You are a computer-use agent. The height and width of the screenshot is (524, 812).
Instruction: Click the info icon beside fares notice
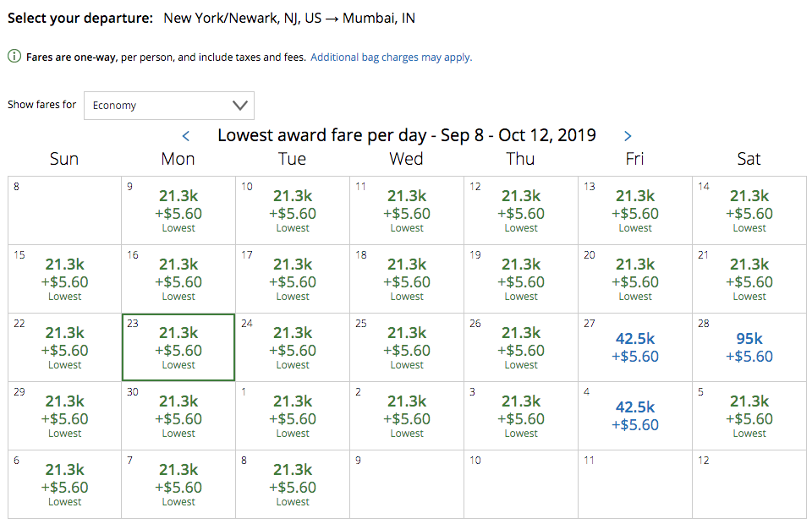(x=14, y=57)
